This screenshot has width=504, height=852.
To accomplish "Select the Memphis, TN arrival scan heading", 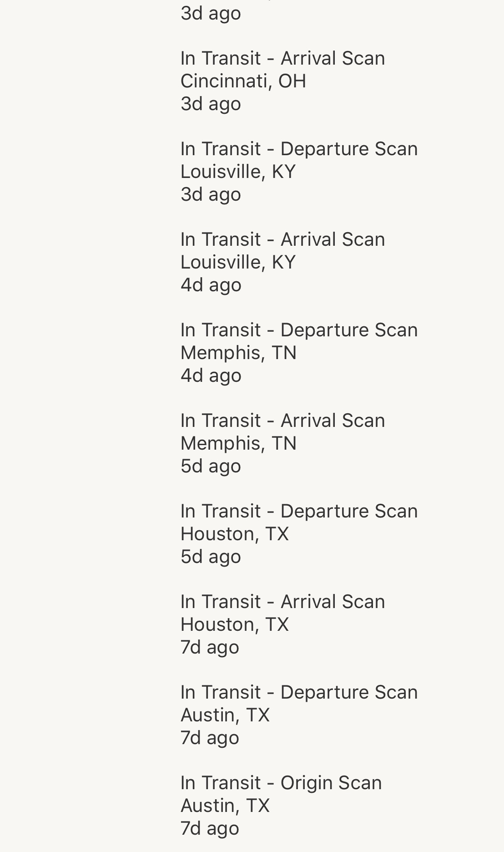I will pos(282,421).
